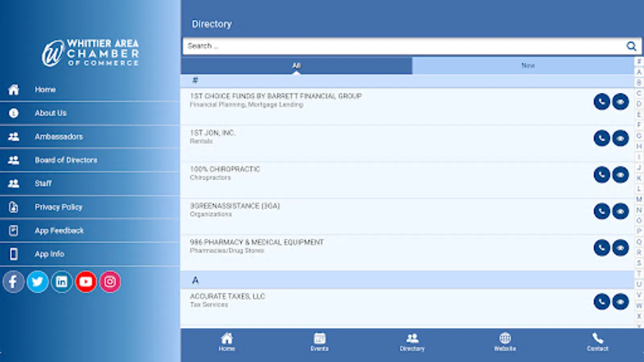Reveal ACCURATE TAXES, LLC using the eye icon
644x362 pixels.
pos(620,302)
